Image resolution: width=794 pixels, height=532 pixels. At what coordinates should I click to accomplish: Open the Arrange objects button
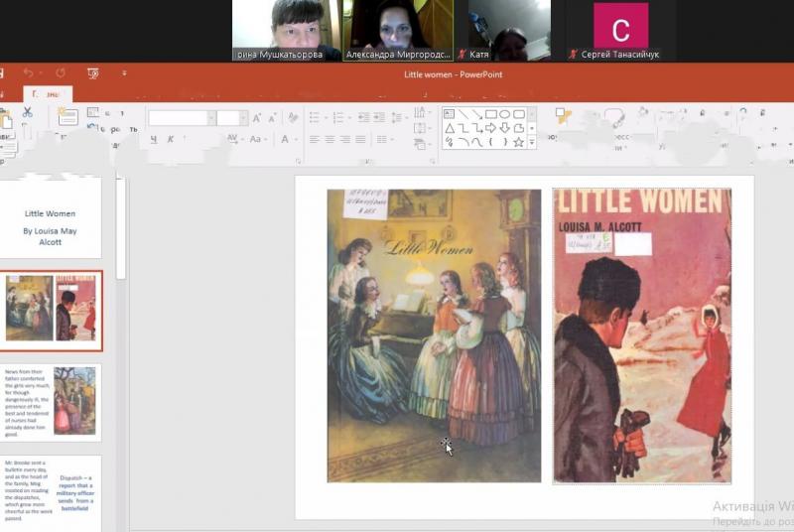coord(562,116)
